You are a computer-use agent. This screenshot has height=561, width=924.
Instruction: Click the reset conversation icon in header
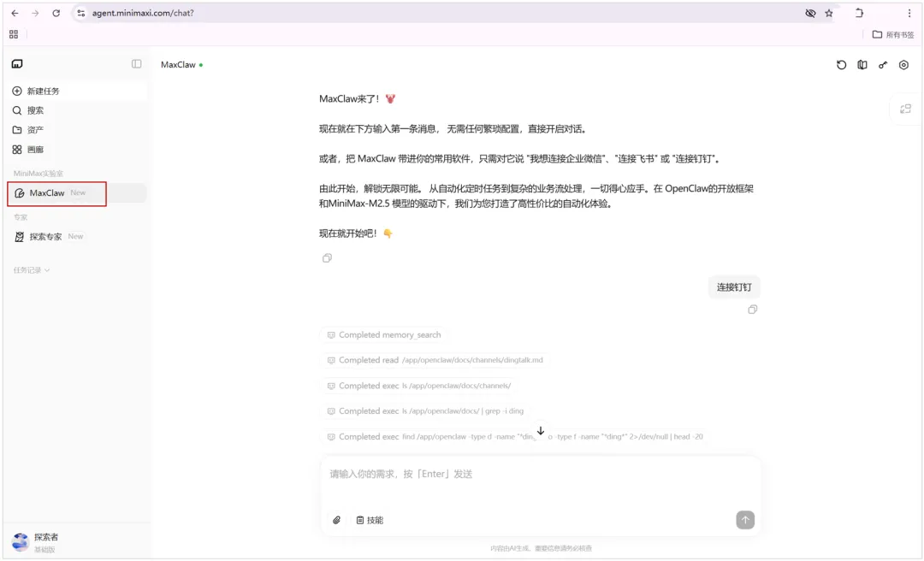pyautogui.click(x=842, y=65)
